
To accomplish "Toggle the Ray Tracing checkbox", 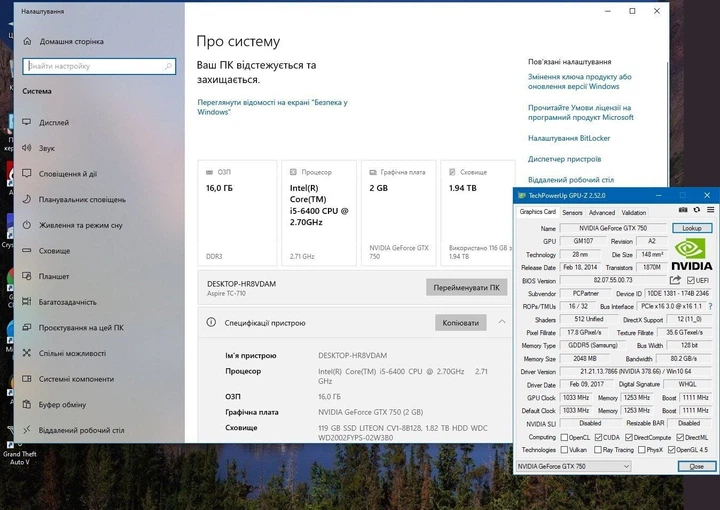I will (597, 450).
